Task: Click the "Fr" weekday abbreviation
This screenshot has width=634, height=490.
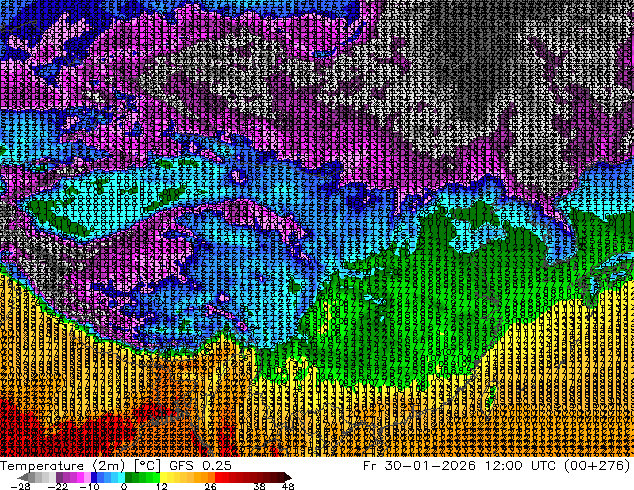Action: (x=370, y=466)
